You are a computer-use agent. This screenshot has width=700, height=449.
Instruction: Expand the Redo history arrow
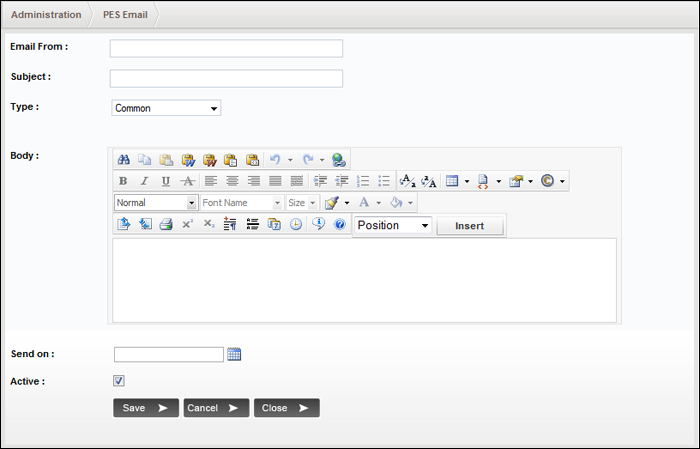[322, 160]
